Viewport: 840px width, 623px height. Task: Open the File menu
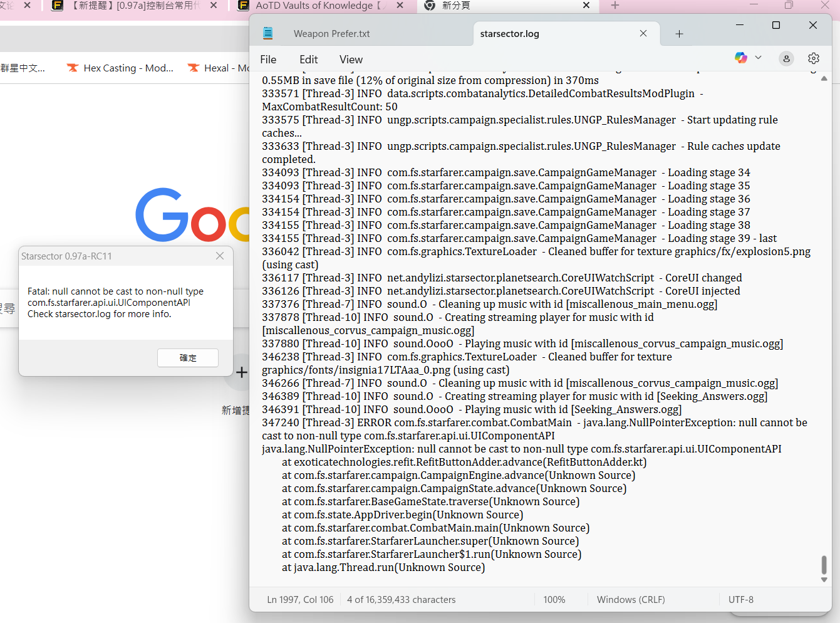(267, 60)
